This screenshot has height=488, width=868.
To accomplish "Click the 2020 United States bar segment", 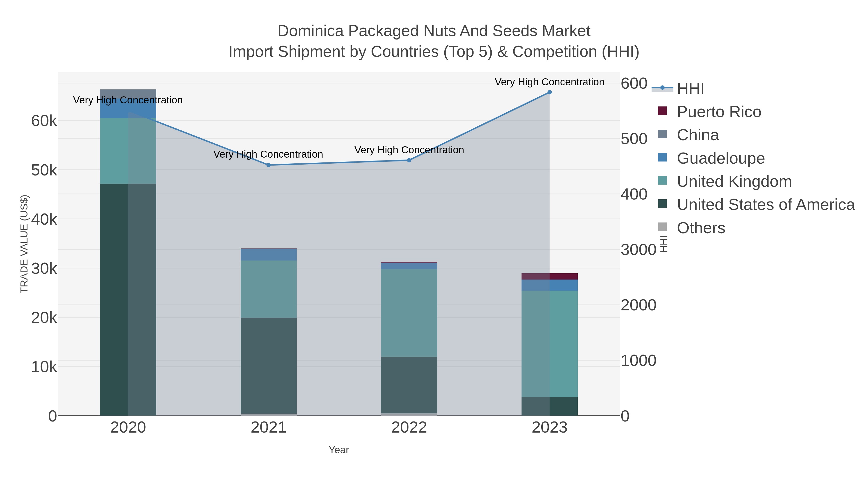I will (x=128, y=299).
